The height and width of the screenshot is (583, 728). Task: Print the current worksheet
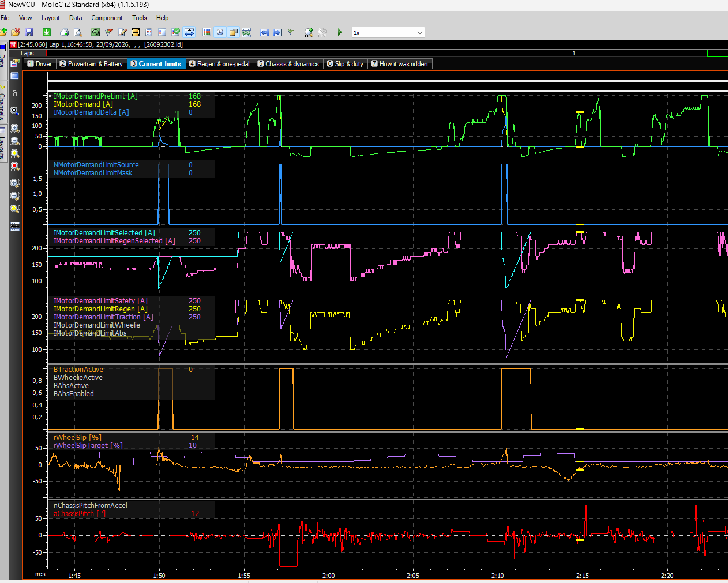click(65, 32)
